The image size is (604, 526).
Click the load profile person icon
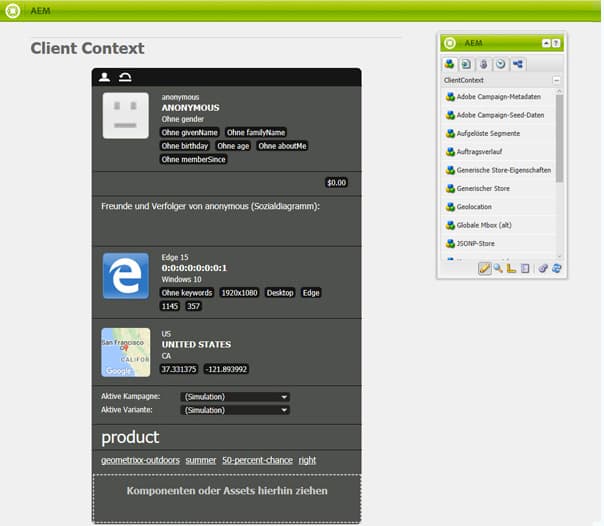click(x=104, y=77)
